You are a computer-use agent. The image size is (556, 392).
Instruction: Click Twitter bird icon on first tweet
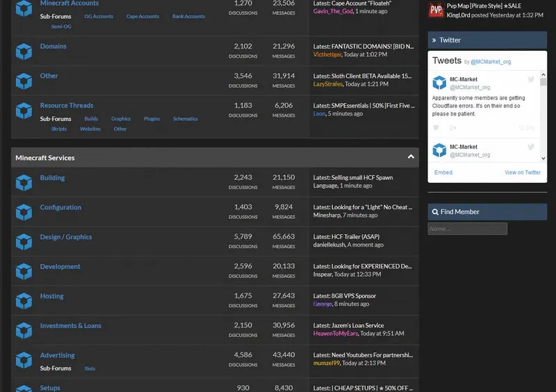(x=531, y=79)
